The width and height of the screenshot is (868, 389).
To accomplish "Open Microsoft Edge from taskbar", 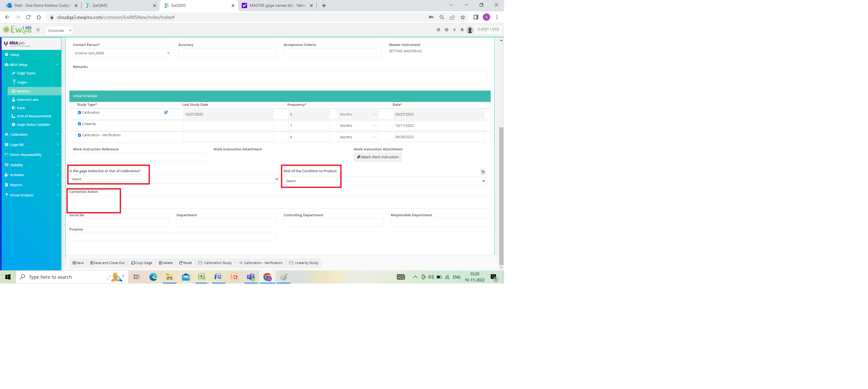I will pos(153,277).
